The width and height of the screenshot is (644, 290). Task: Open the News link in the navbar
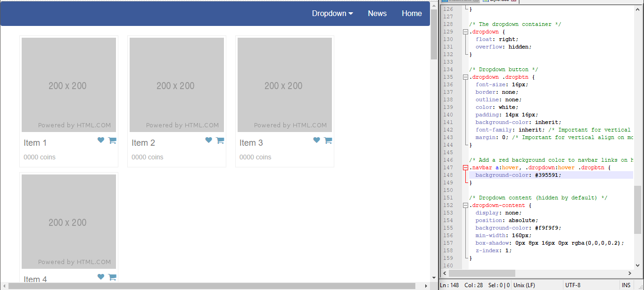377,14
